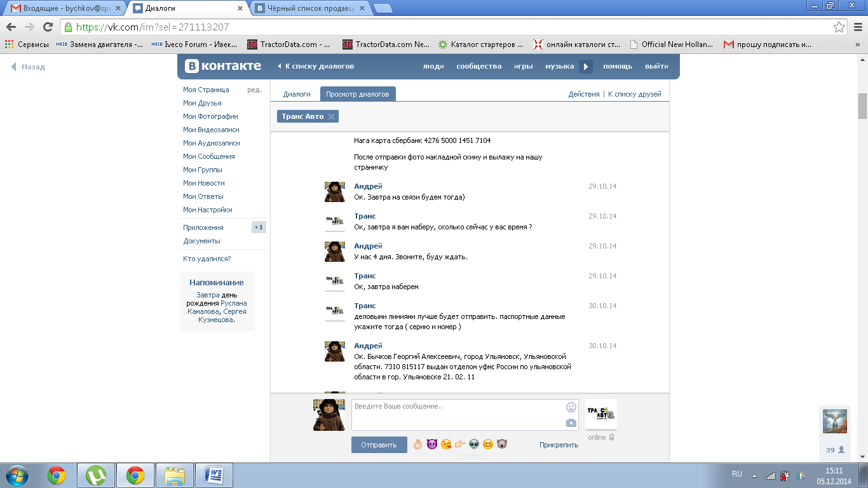Insert the smiling blush emoji
The width and height of the screenshot is (868, 488).
[488, 444]
